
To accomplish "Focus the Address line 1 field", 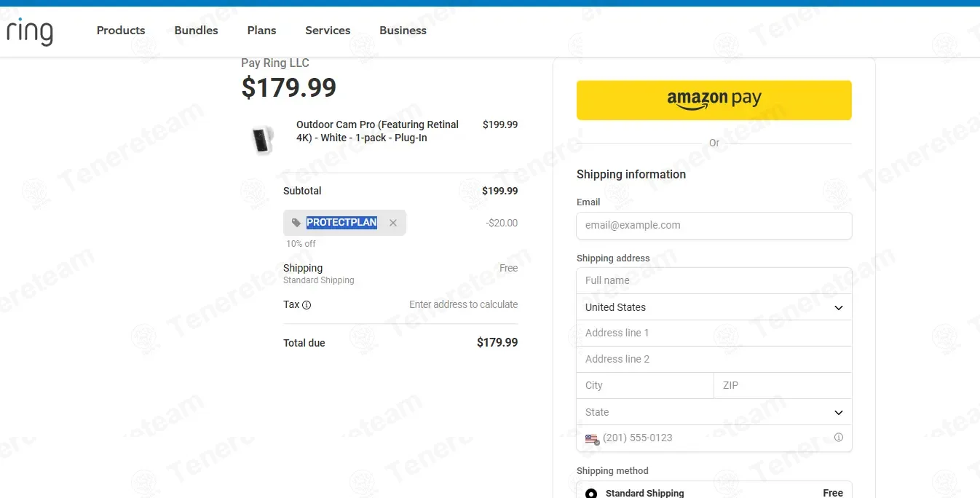I will coord(714,333).
